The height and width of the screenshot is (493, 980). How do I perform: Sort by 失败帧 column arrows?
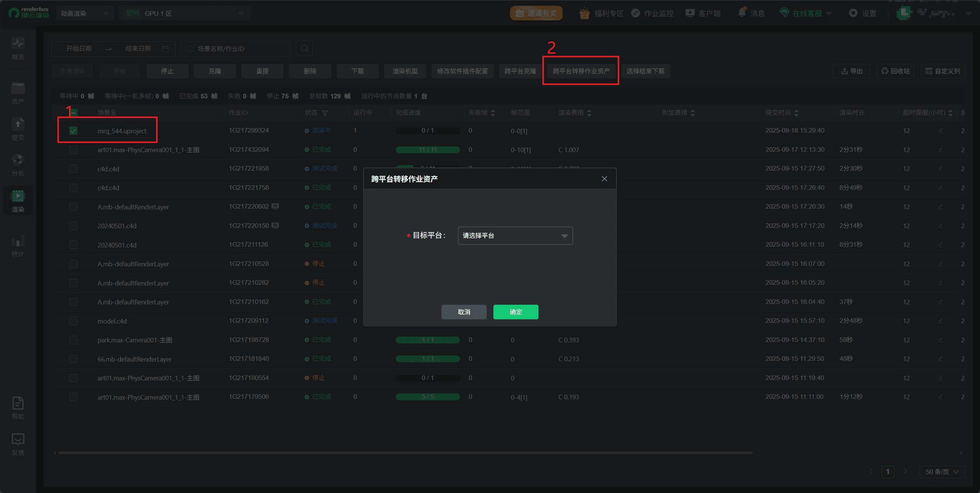(x=493, y=113)
